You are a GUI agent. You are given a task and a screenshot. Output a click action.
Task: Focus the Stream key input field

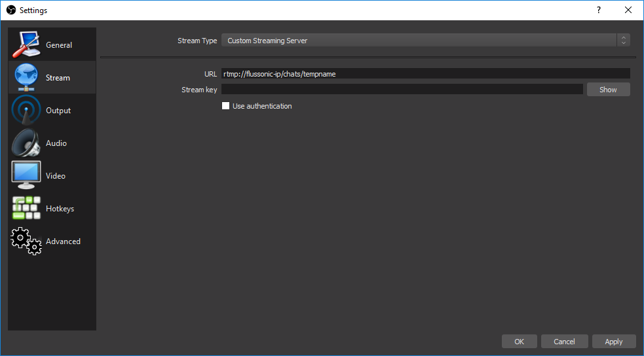click(x=402, y=90)
